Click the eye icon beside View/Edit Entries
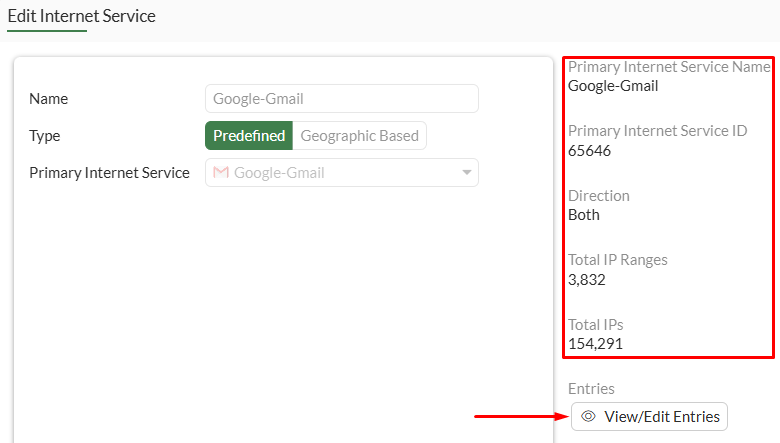Viewport: 780px width, 443px height. point(589,416)
